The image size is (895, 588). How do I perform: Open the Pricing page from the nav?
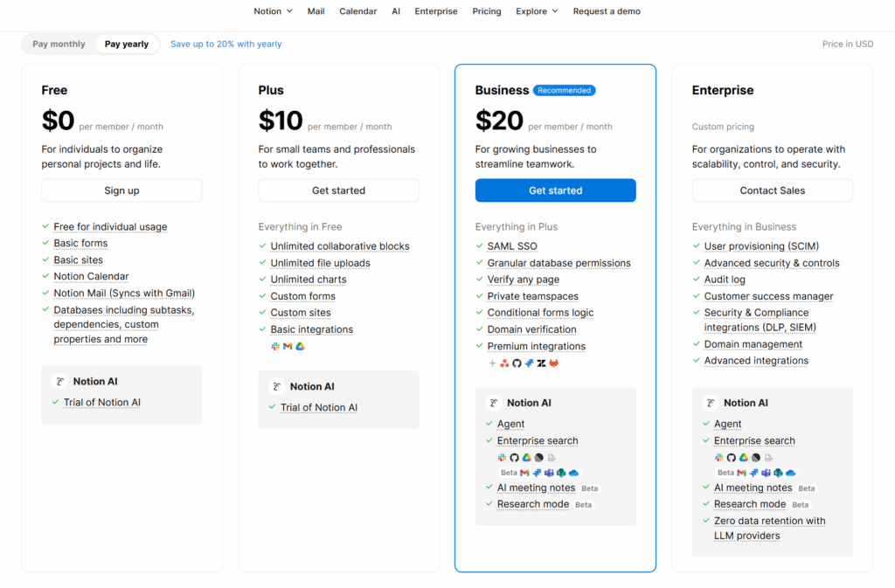pyautogui.click(x=487, y=11)
